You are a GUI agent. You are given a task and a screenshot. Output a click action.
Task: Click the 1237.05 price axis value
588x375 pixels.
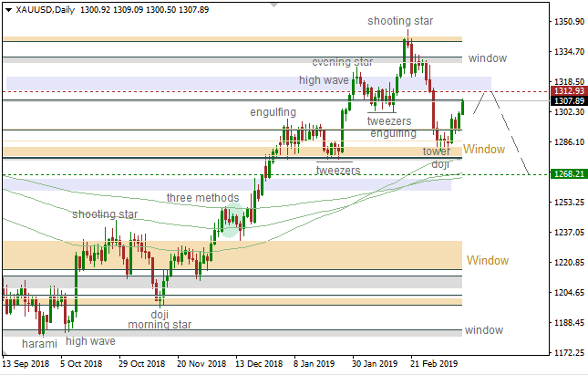[x=568, y=233]
